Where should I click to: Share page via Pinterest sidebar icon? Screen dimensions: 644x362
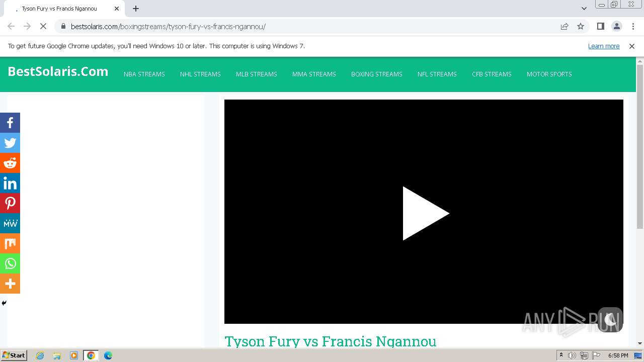[x=10, y=203]
